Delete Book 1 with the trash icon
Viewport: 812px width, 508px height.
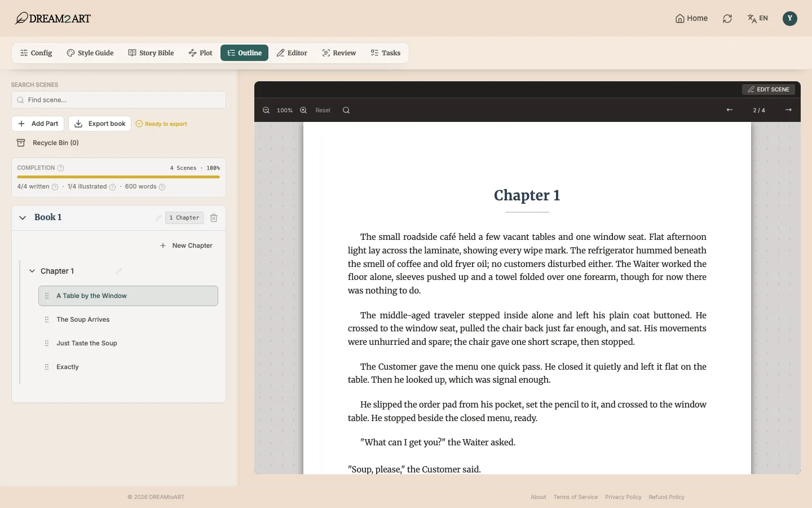click(214, 218)
